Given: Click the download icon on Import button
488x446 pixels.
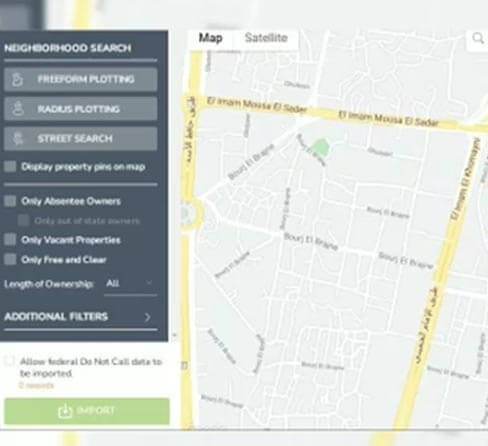Looking at the screenshot, I should click(65, 411).
